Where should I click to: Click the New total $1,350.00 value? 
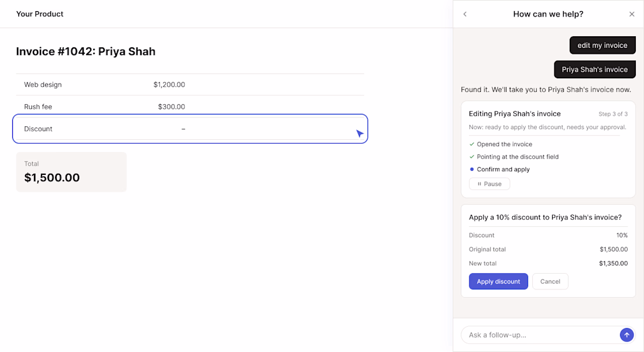613,263
